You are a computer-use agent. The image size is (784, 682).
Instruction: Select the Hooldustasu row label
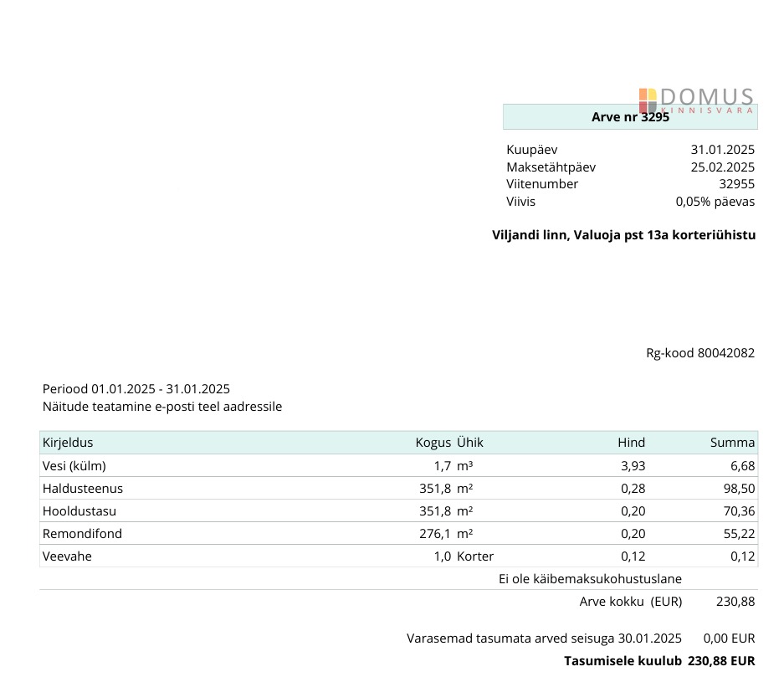[79, 511]
